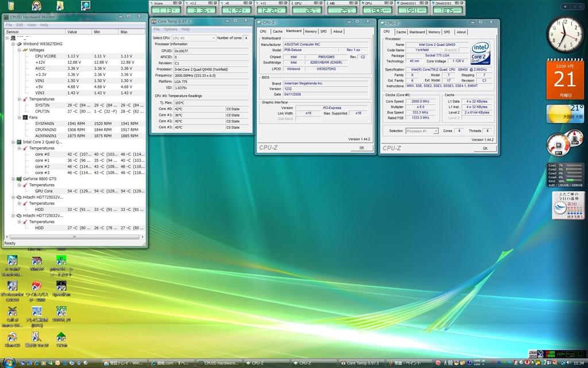This screenshot has width=588, height=368.
Task: Collapse the GeForce 8800 GTS node
Action: click(x=13, y=179)
